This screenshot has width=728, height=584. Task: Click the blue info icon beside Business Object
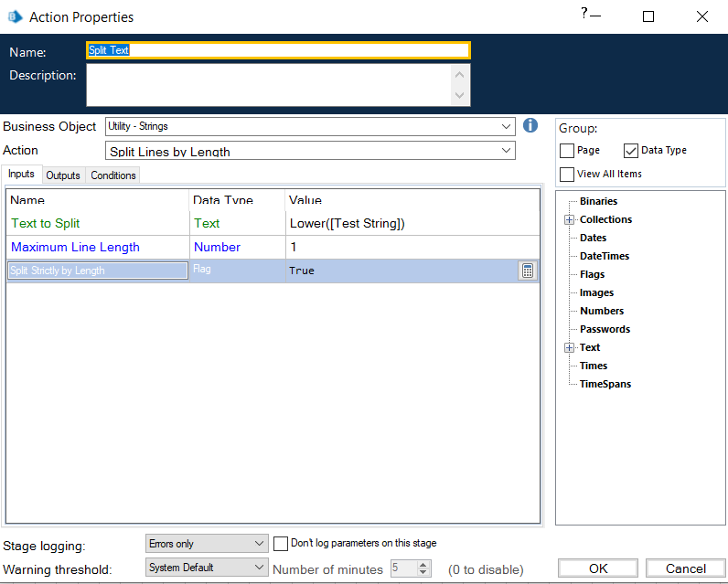tap(530, 126)
